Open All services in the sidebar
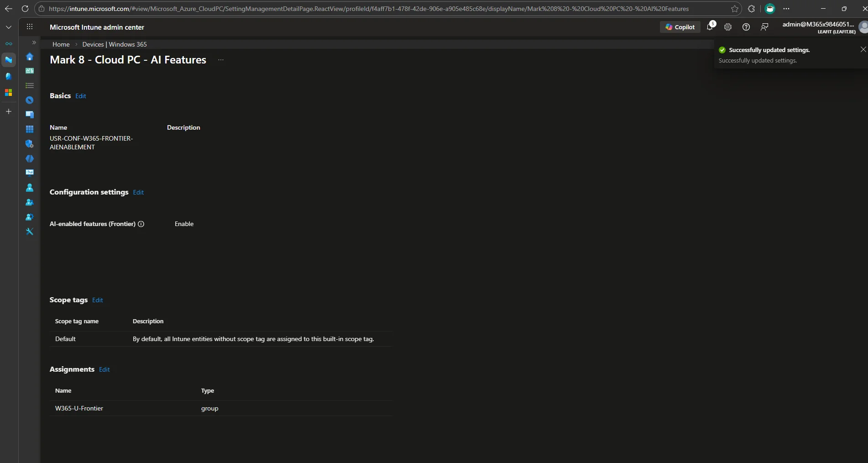This screenshot has height=463, width=868. pyautogui.click(x=29, y=85)
